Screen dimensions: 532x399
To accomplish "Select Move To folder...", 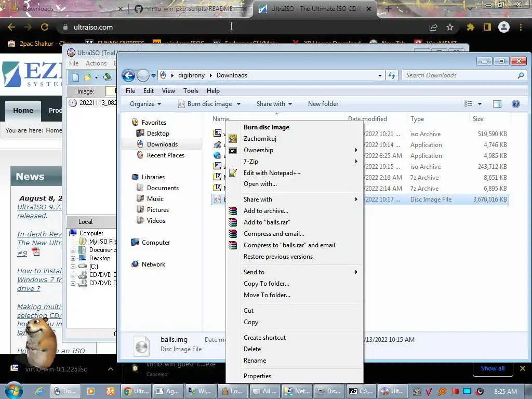I will pyautogui.click(x=267, y=295).
